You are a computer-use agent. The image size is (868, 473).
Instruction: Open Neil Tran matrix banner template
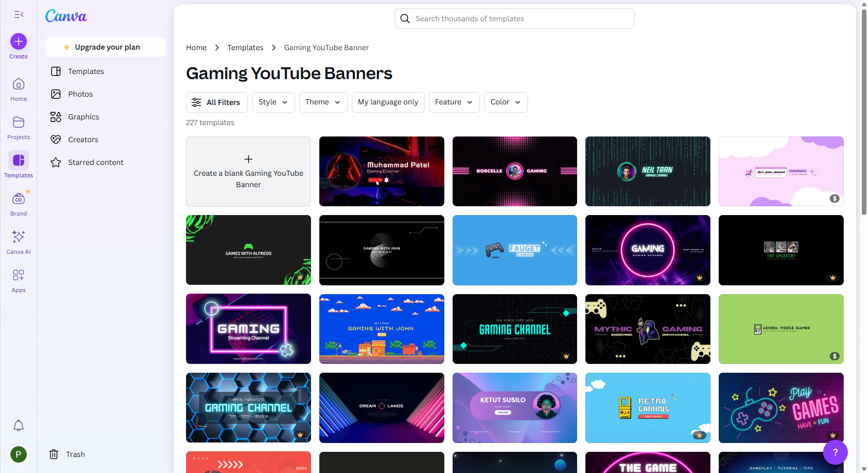coord(648,172)
